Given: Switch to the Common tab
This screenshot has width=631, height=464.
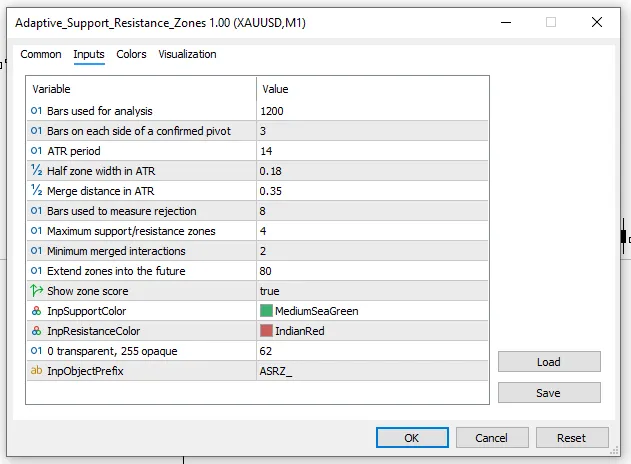Looking at the screenshot, I should point(41,54).
